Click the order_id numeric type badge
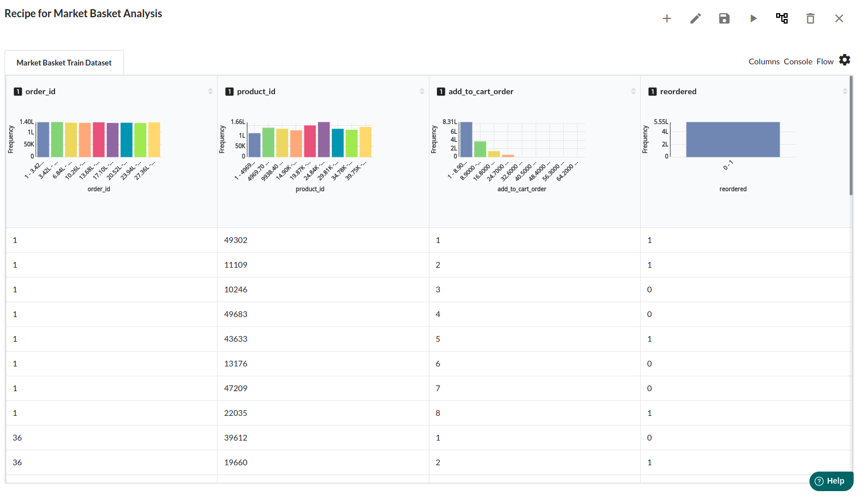The height and width of the screenshot is (498, 868). click(x=18, y=91)
